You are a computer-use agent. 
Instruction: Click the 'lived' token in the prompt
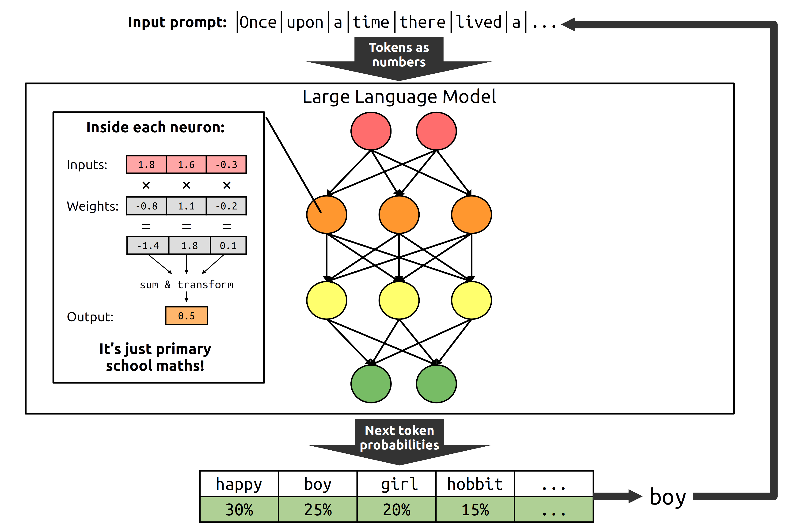479,22
